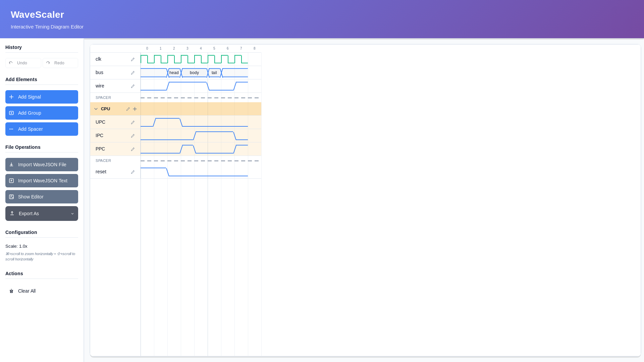Click the 'head' bus data segment
644x362 pixels.
[x=174, y=73]
